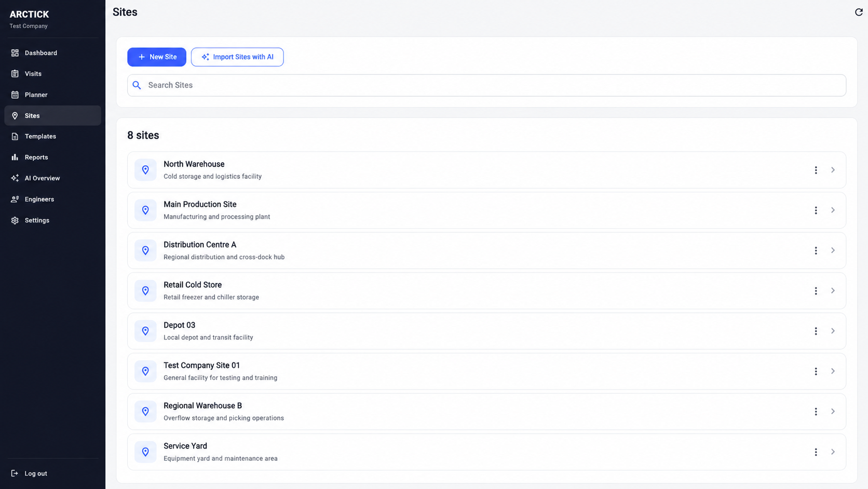Image resolution: width=868 pixels, height=489 pixels.
Task: Open the Test Company Site 01 row title
Action: pyautogui.click(x=201, y=365)
